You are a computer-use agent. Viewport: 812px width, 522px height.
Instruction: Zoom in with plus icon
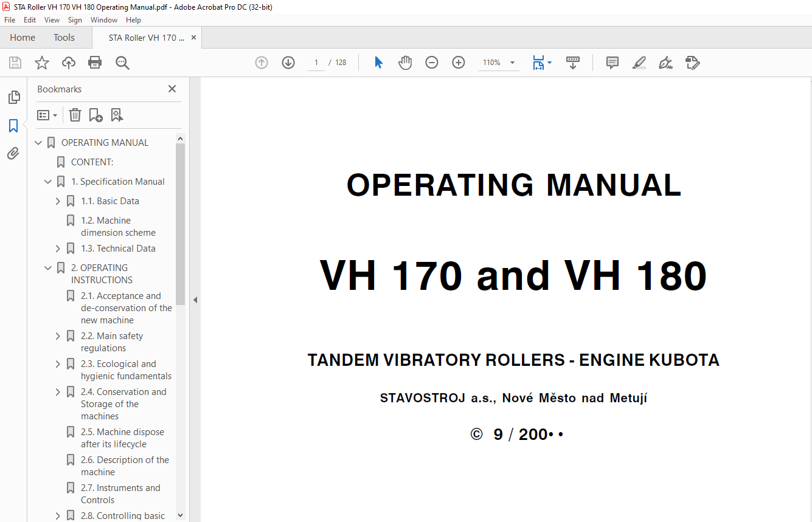[459, 63]
